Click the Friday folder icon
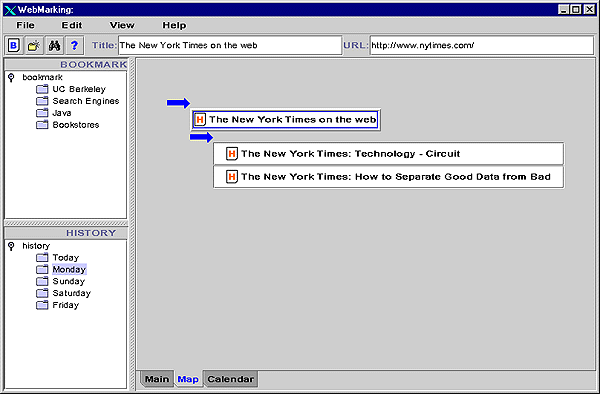The width and height of the screenshot is (600, 394). tap(42, 305)
